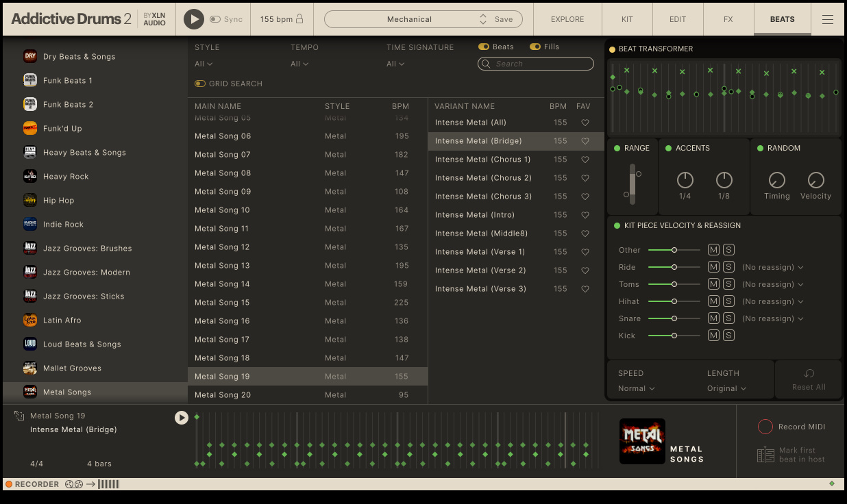847x504 pixels.
Task: Open the TEMPO filter dropdown
Action: [x=299, y=64]
